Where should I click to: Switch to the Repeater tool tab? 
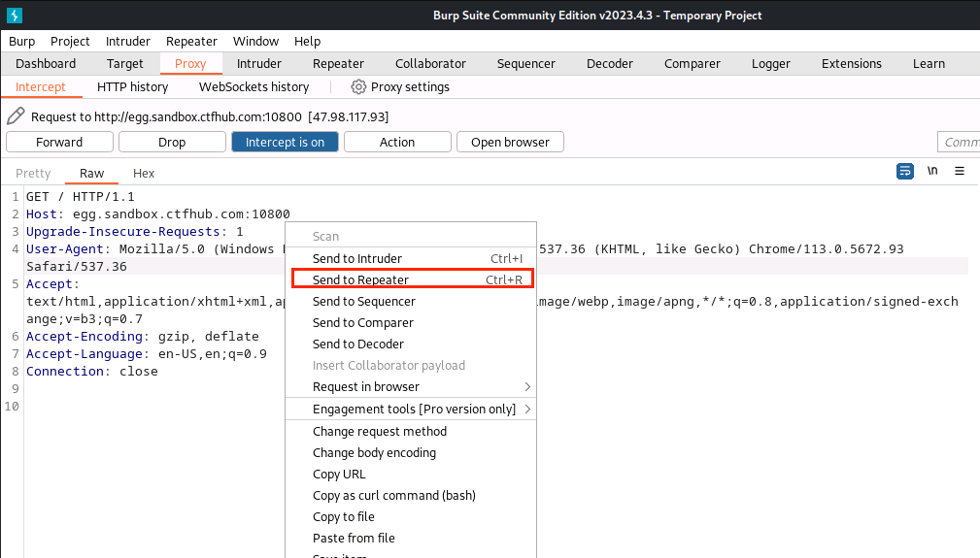click(x=338, y=64)
